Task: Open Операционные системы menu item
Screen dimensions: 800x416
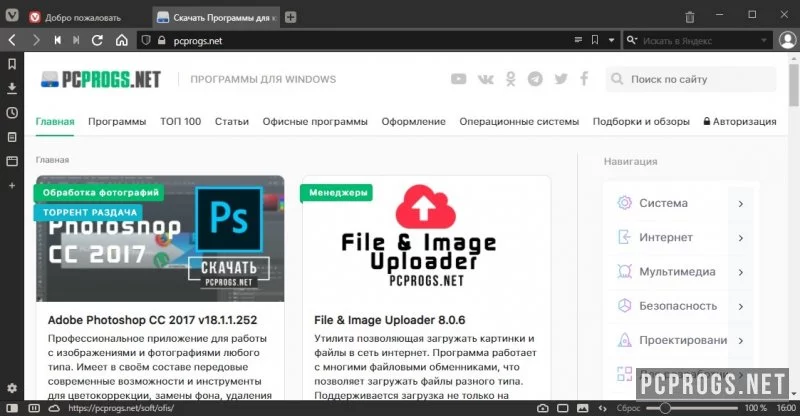Action: 519,121
